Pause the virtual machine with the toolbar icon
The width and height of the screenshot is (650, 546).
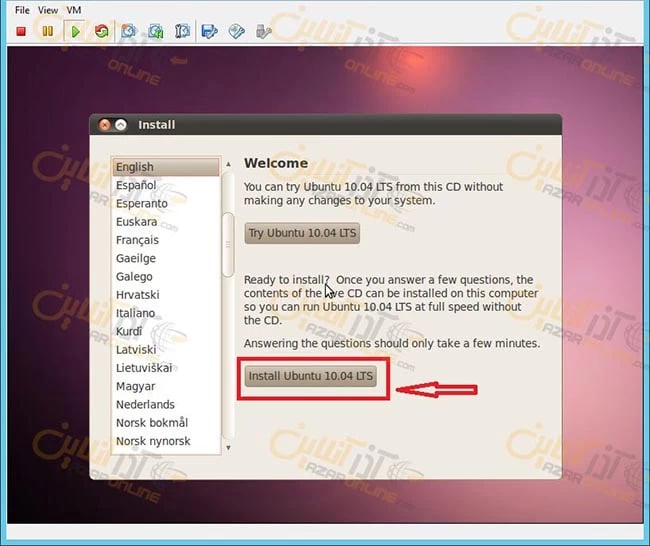(48, 32)
